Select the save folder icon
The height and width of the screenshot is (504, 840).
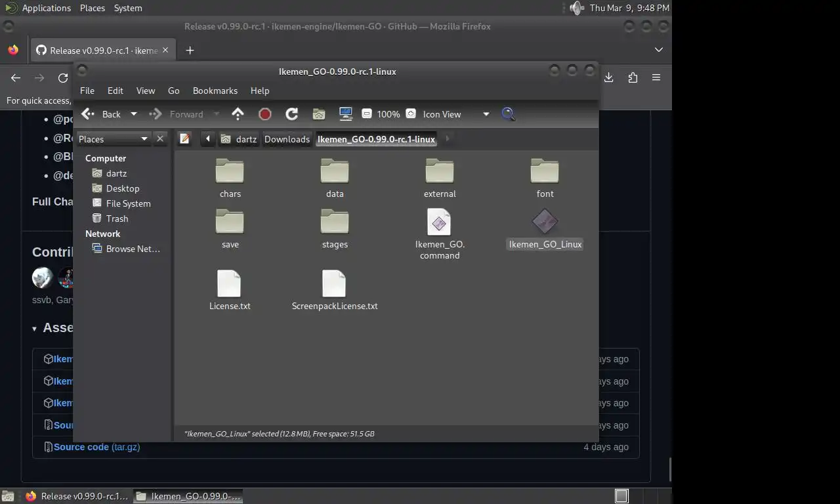[x=230, y=221]
